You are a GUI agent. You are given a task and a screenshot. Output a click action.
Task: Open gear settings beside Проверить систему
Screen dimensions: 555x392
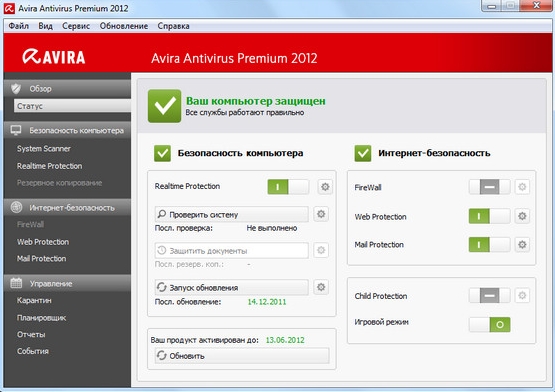(321, 214)
